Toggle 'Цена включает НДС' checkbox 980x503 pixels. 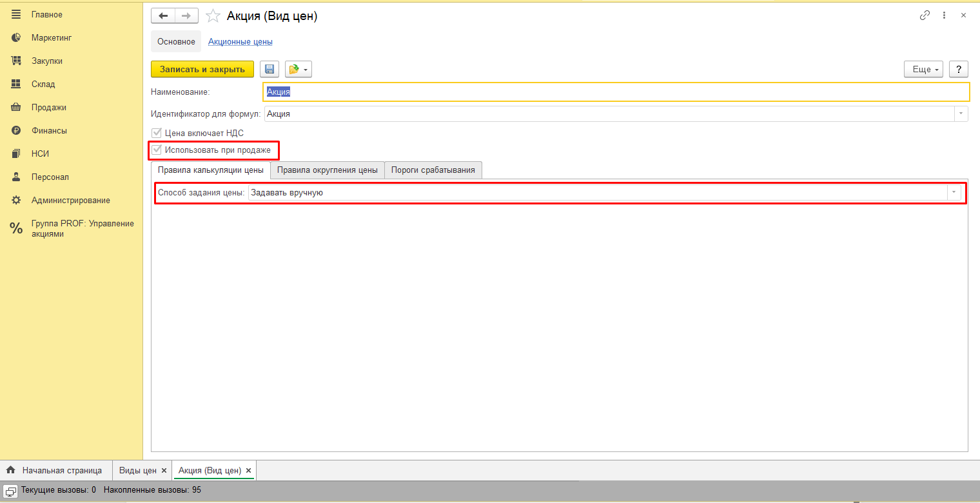coord(157,133)
